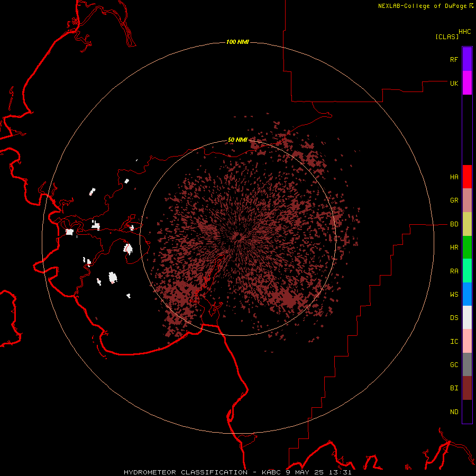Click the KABC station identifier
476x476 pixels.
(x=272, y=472)
